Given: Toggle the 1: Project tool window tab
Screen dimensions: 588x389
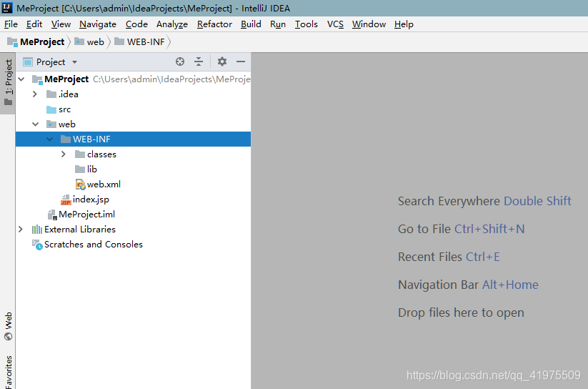Looking at the screenshot, I should (x=8, y=83).
